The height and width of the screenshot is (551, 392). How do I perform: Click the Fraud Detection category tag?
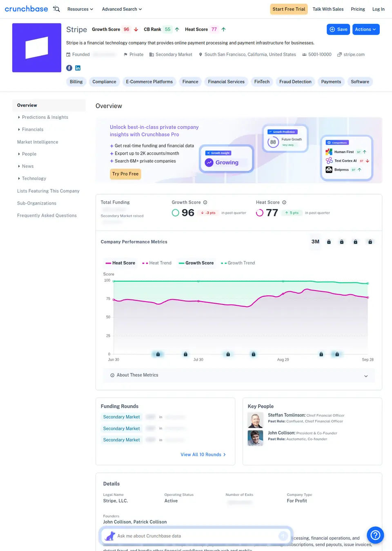[x=295, y=82]
